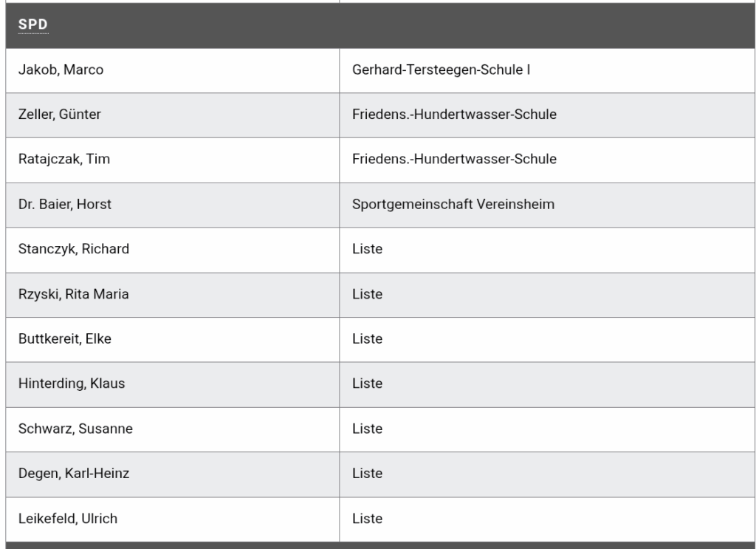Select the Zeller, Günter entry

60,115
